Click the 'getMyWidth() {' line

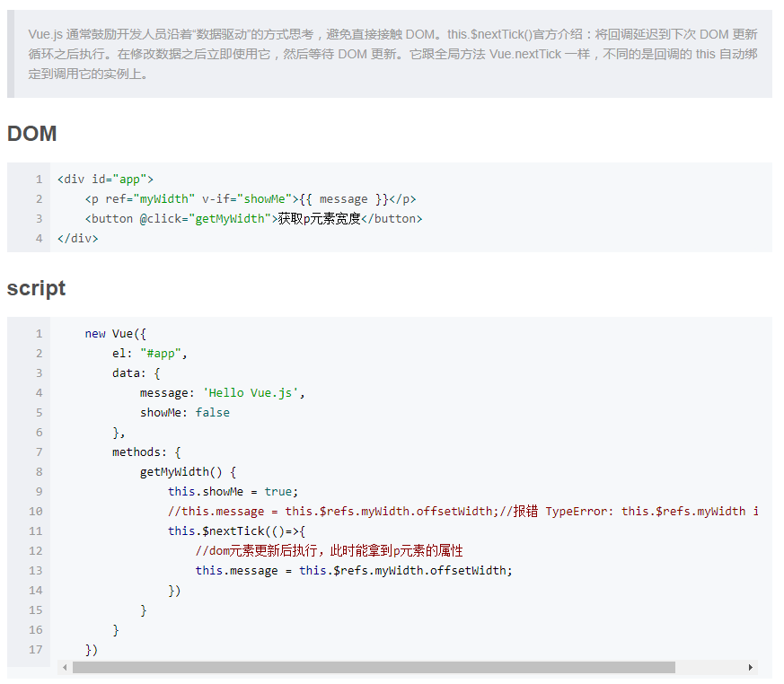click(188, 471)
